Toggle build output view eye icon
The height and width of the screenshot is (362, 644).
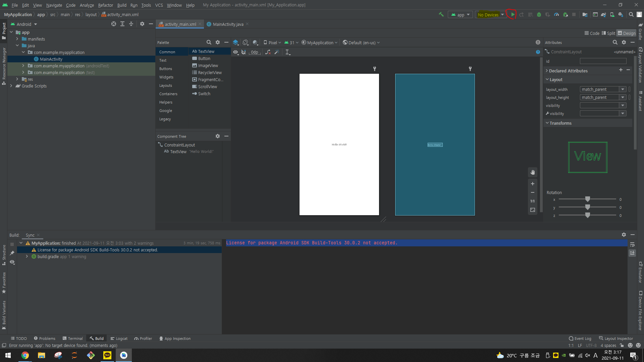tap(12, 262)
